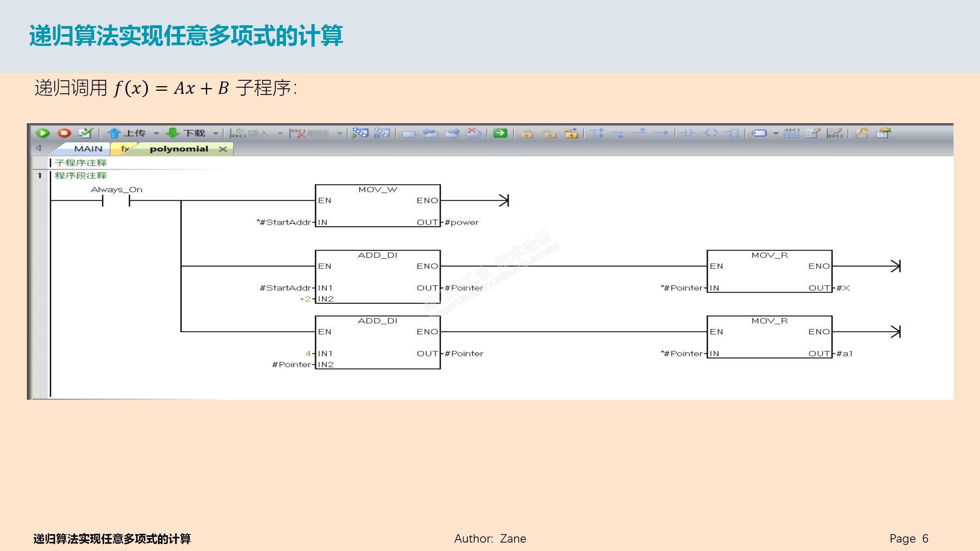980x551 pixels.
Task: Toggle the symbol information table icon
Action: (791, 133)
